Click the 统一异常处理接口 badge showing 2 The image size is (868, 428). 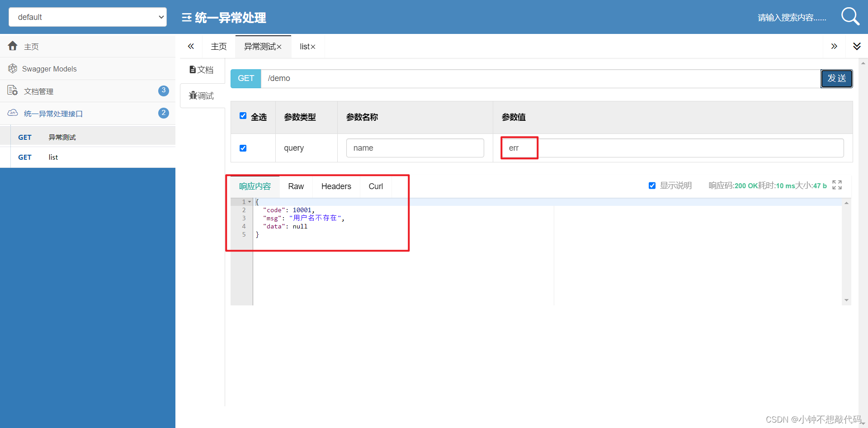(164, 113)
